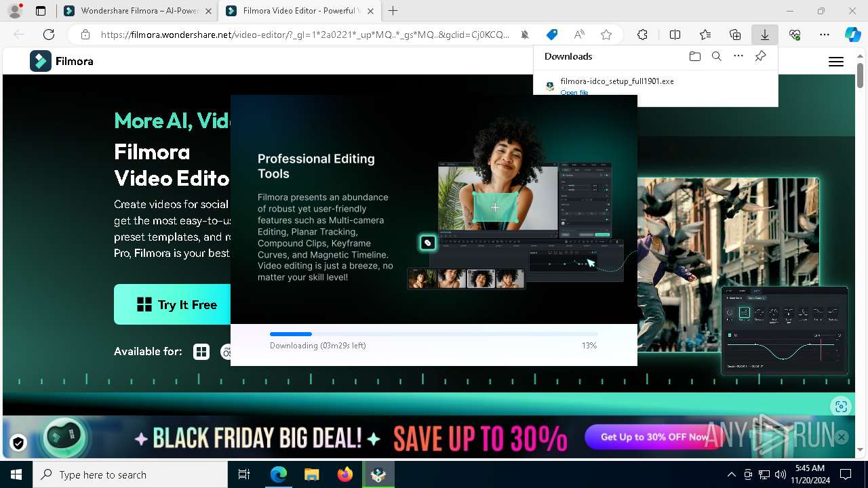Click the Professional Editing Tools heading
This screenshot has width=868, height=488.
[x=316, y=166]
